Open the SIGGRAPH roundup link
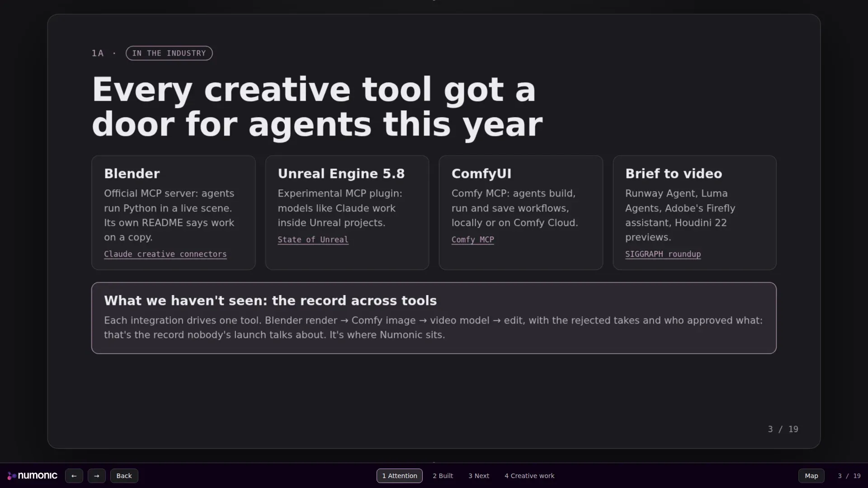The image size is (868, 488). (663, 254)
